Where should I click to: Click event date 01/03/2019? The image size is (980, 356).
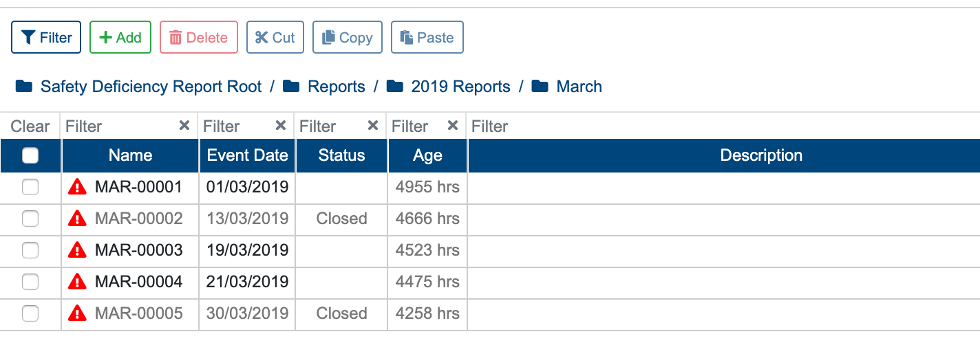pos(247,187)
